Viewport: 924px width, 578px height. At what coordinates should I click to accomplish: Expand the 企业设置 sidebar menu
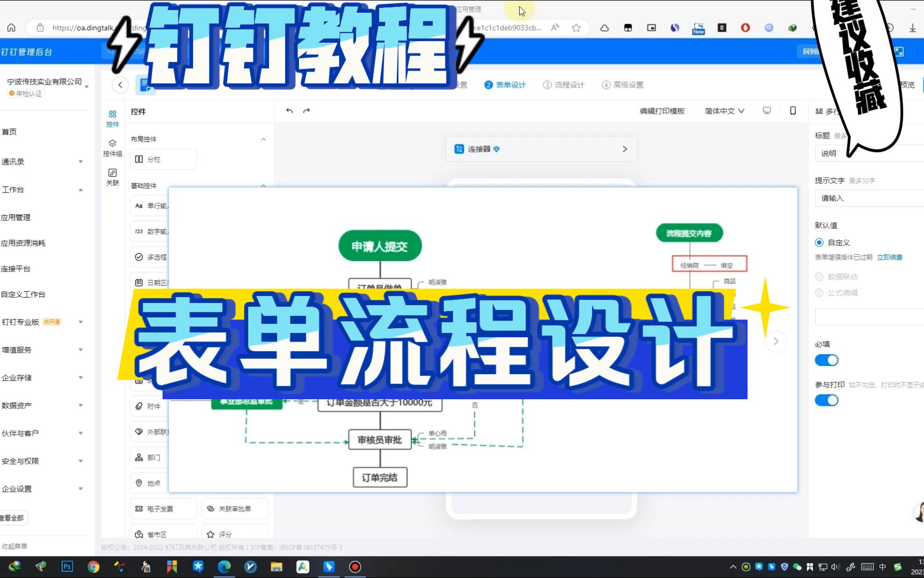point(81,489)
